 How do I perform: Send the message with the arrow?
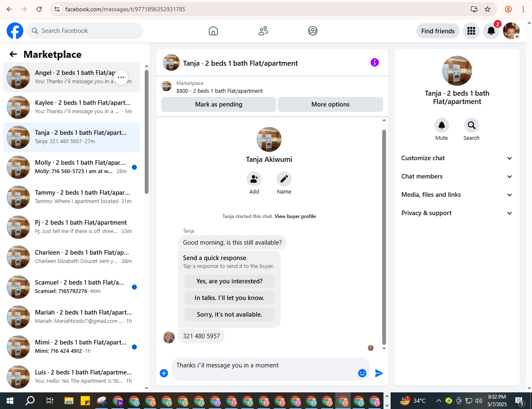pos(379,373)
